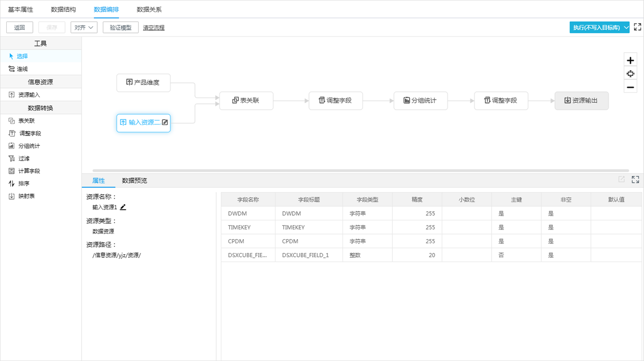Click edit pencil next to 输入资源1
This screenshot has width=644, height=361.
point(123,207)
